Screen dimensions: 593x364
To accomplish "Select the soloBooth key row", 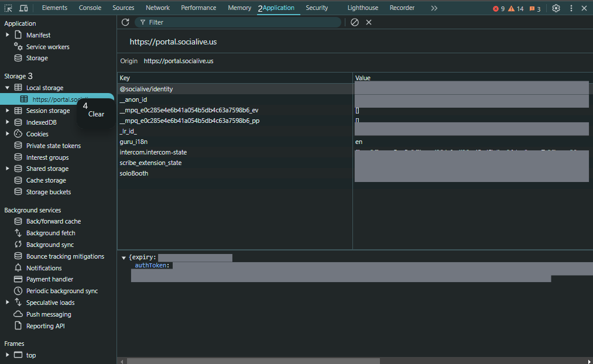I will (235, 173).
